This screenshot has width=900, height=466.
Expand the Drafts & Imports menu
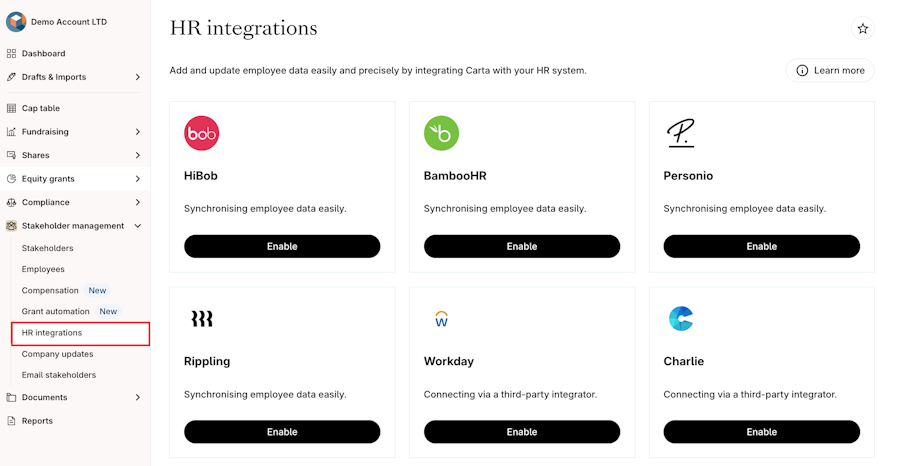(x=138, y=77)
